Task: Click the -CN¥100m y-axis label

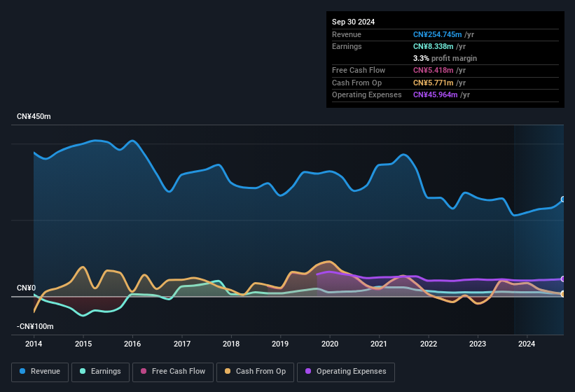Action: tap(35, 326)
